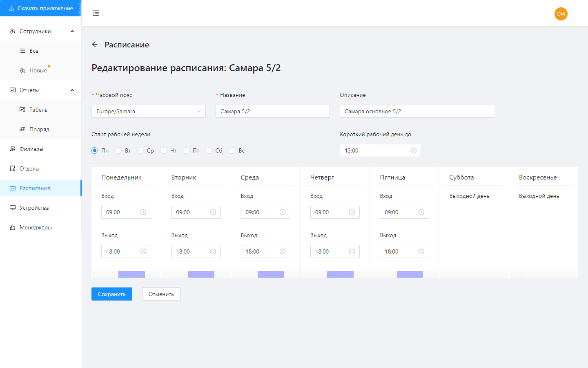Image resolution: width=588 pixels, height=368 pixels.
Task: Open the Часовой пояс Europe/Samara dropdown
Action: pos(149,111)
